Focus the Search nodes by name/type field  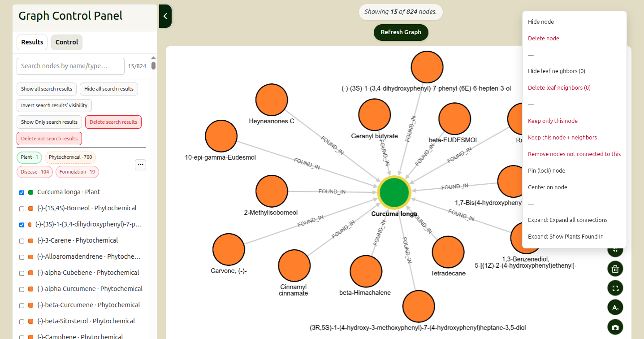coord(70,66)
